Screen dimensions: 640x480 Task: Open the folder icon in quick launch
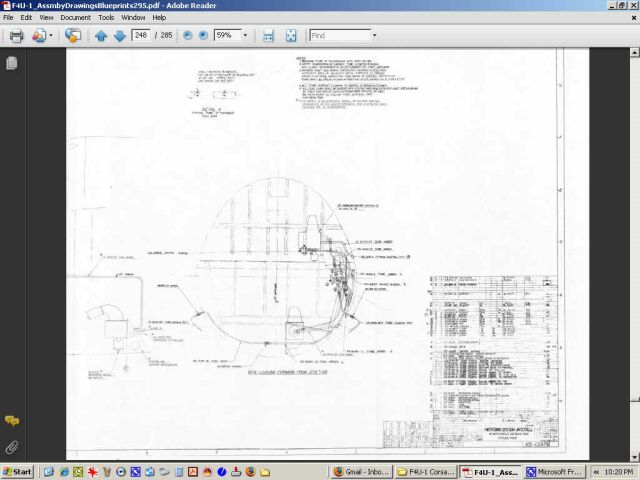[265, 472]
